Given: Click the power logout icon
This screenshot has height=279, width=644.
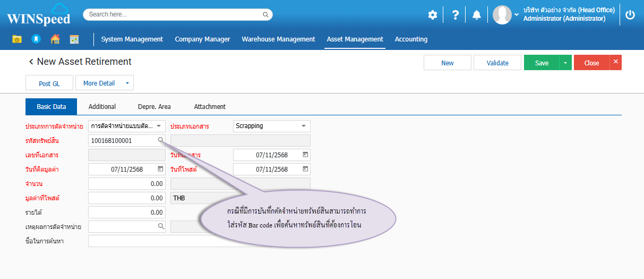Looking at the screenshot, I should [630, 15].
